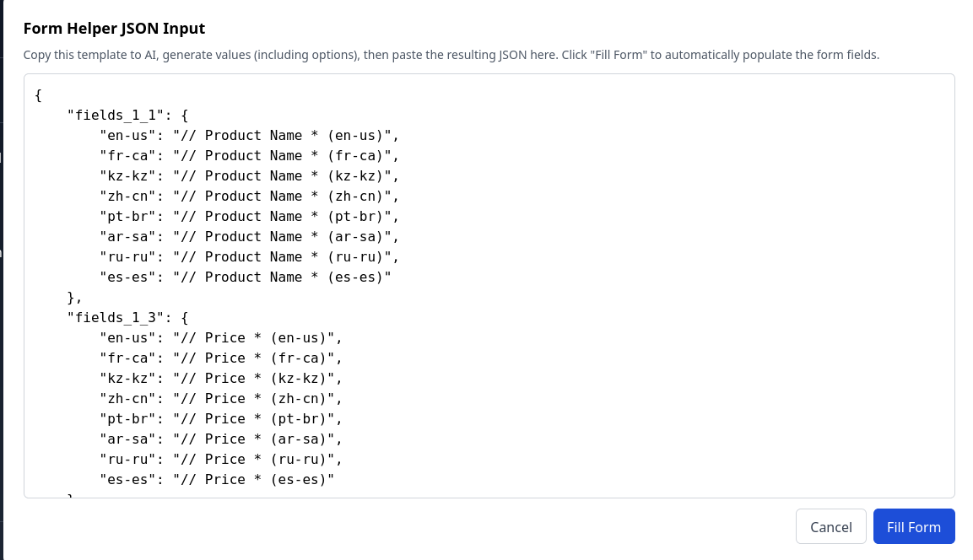Click the opening brace on the first JSON line
Viewport: 973px width, 560px height.
tap(39, 95)
